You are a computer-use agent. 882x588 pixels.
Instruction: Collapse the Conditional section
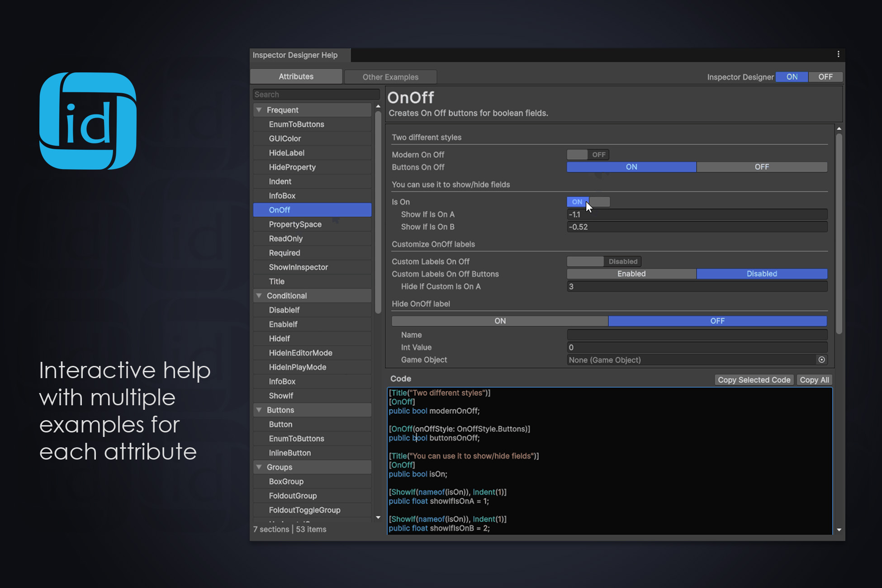tap(259, 296)
